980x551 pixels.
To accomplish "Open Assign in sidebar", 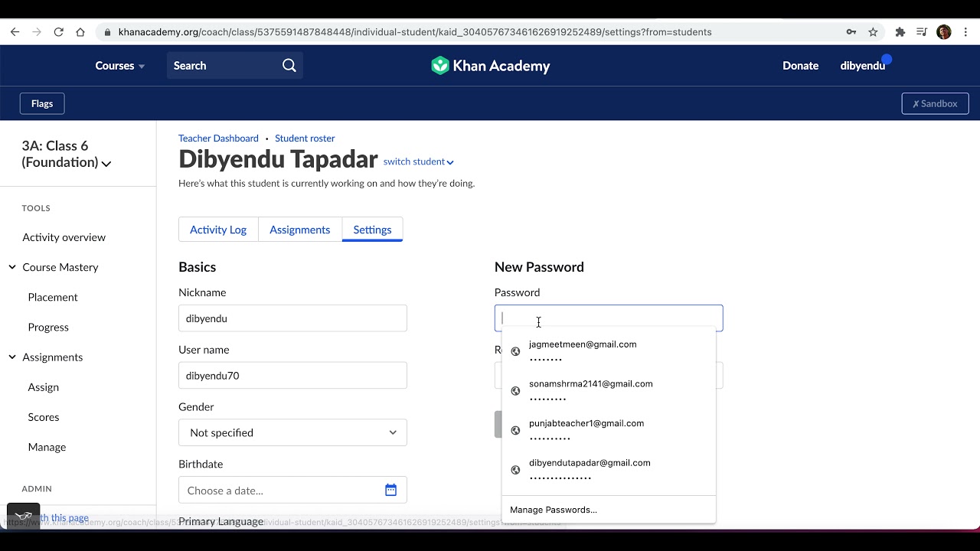I will (44, 387).
